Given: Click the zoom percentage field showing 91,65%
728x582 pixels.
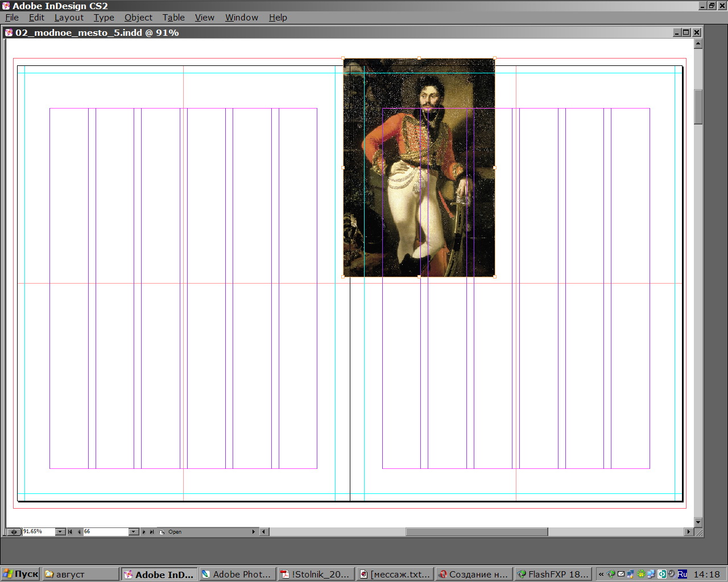Looking at the screenshot, I should 38,531.
